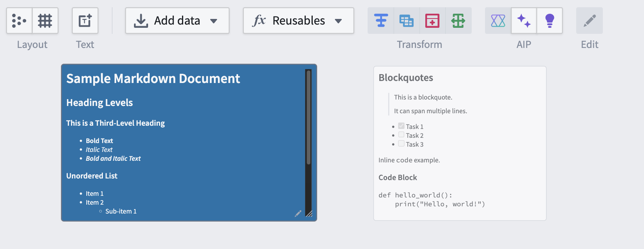
Task: Click the def hello_world() code line
Action: tap(415, 195)
